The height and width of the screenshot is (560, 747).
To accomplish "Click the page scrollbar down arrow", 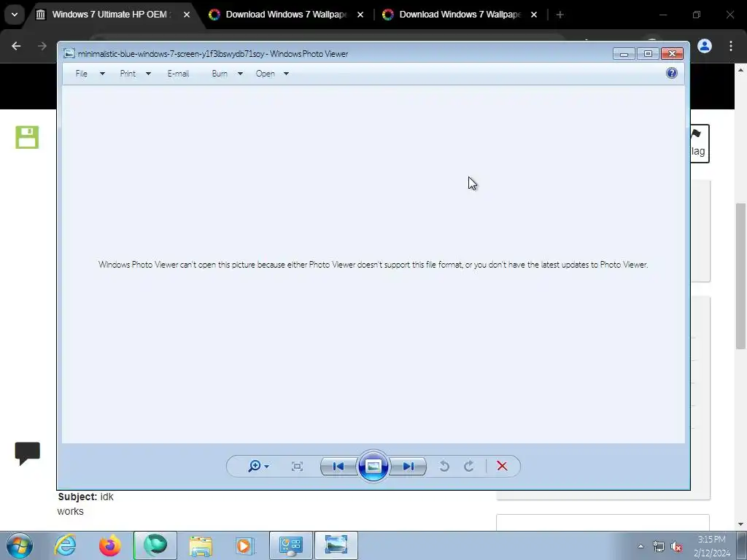I will (x=741, y=524).
